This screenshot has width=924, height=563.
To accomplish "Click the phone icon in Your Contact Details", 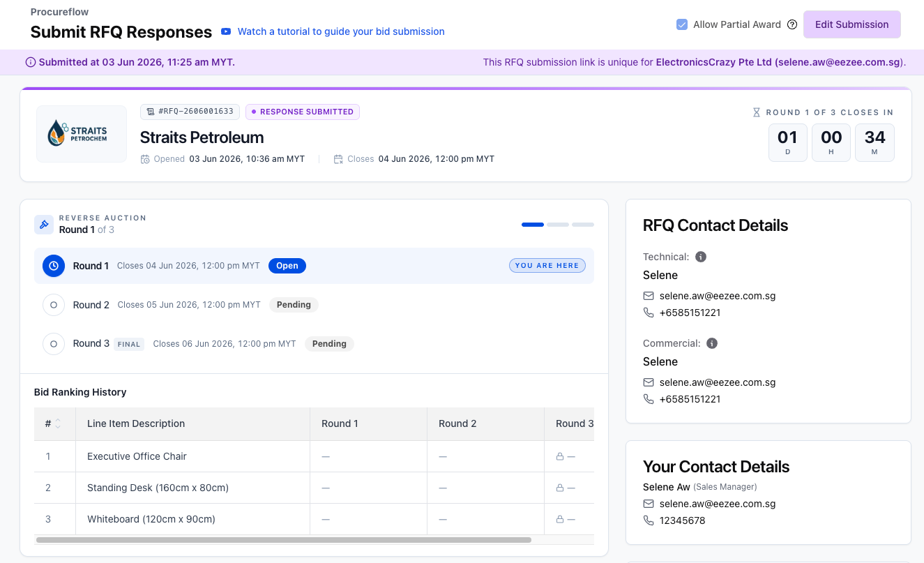I will click(649, 520).
